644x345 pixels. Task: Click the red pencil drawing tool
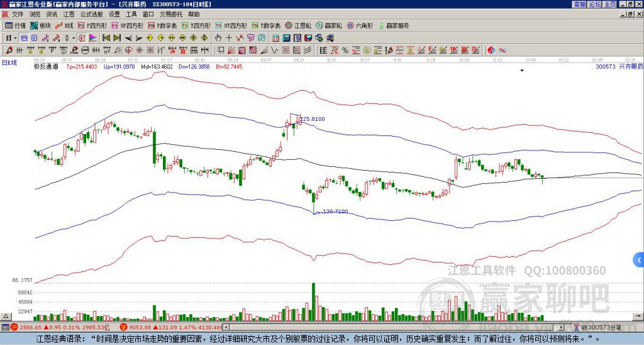(9, 50)
